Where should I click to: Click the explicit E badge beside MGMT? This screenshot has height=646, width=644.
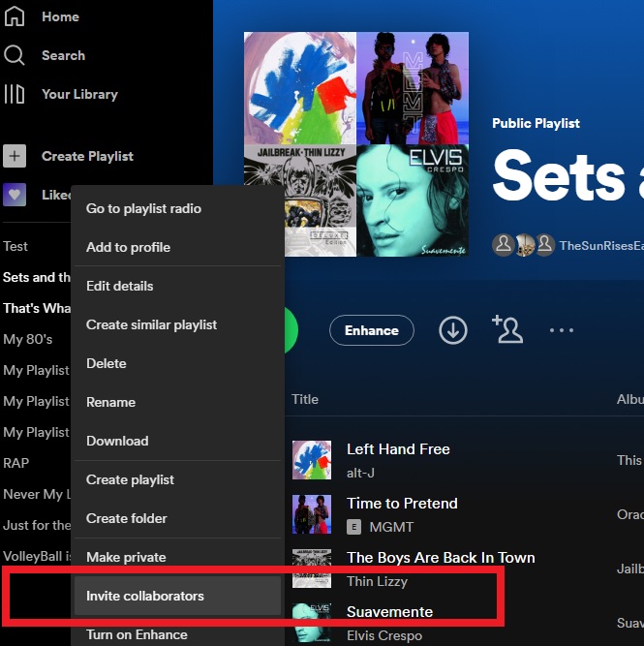click(x=353, y=527)
